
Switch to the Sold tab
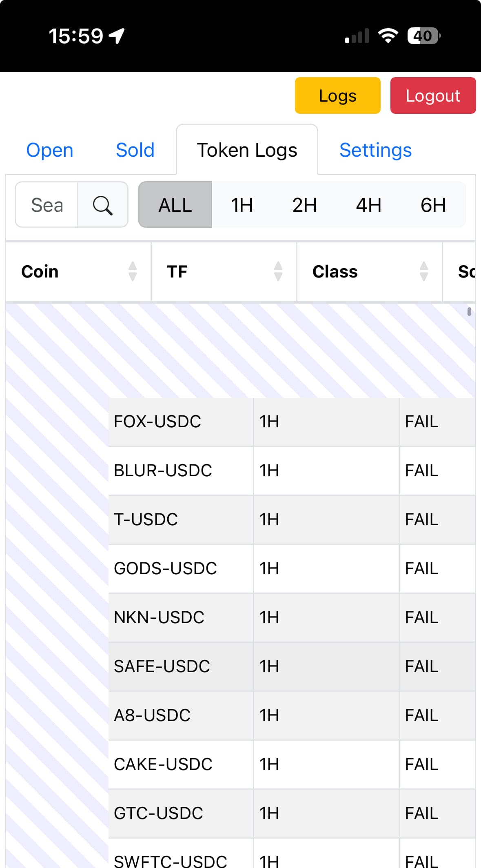[135, 150]
